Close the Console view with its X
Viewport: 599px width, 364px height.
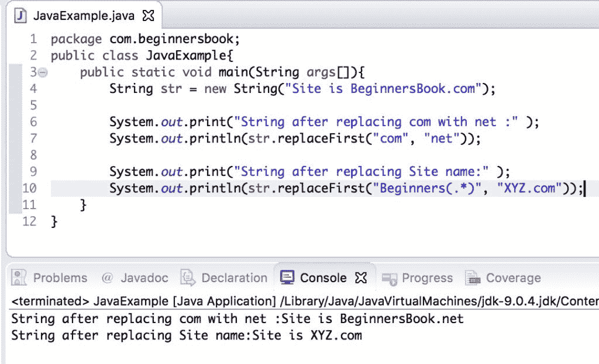(362, 278)
